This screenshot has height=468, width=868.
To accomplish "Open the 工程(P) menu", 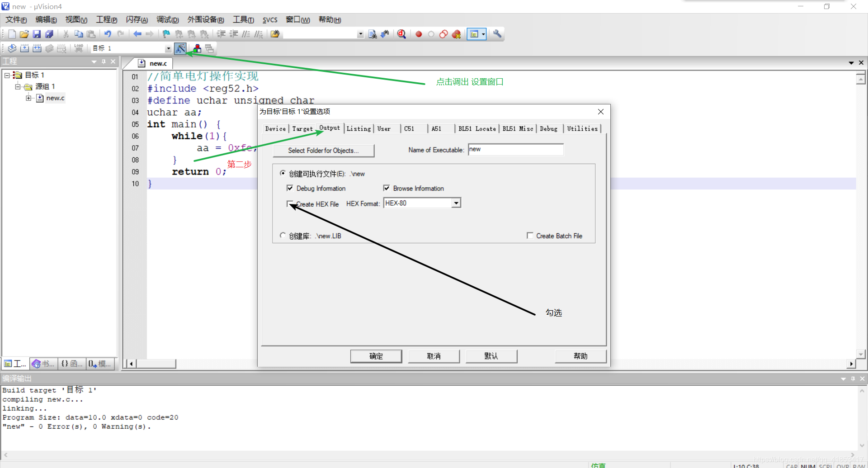I will (107, 19).
